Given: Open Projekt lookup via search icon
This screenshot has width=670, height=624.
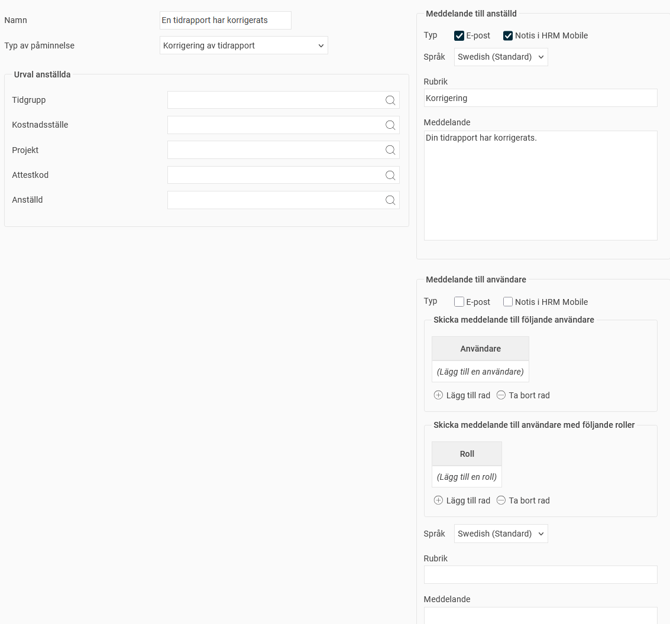Looking at the screenshot, I should pyautogui.click(x=390, y=150).
